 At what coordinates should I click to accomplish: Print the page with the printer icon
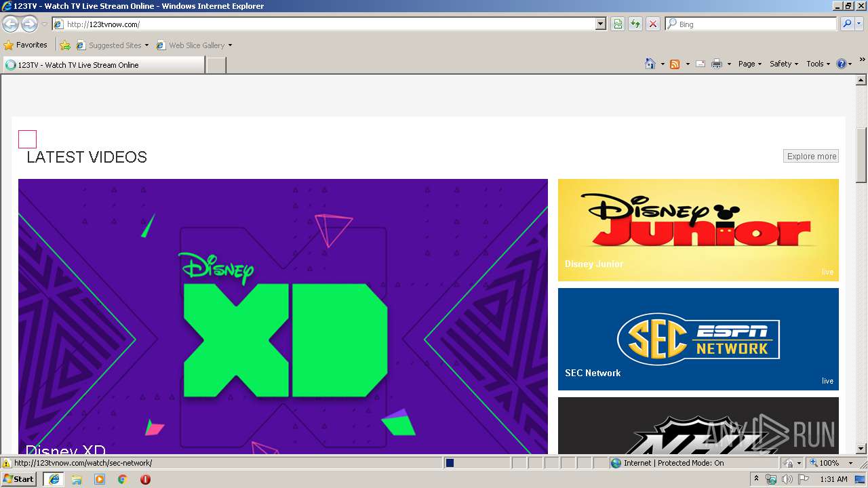pyautogui.click(x=717, y=64)
